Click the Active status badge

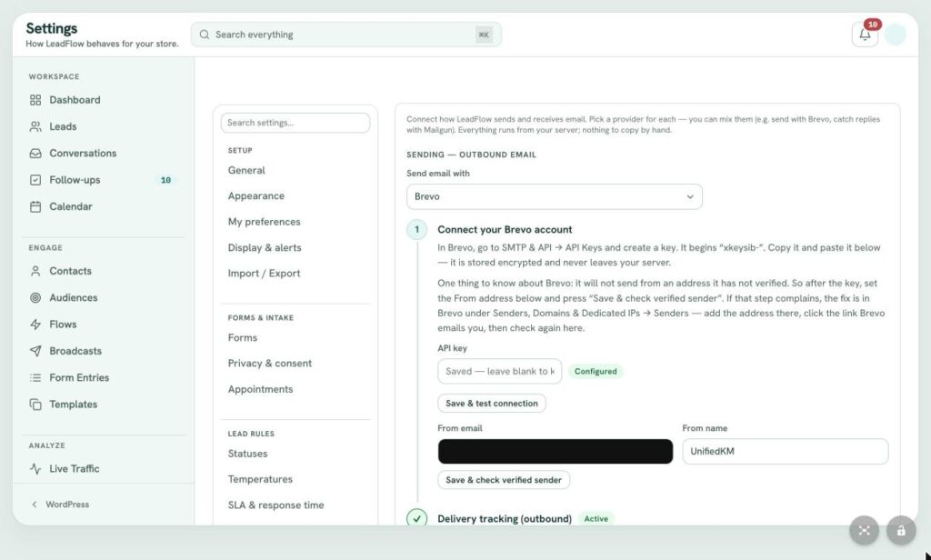[596, 518]
